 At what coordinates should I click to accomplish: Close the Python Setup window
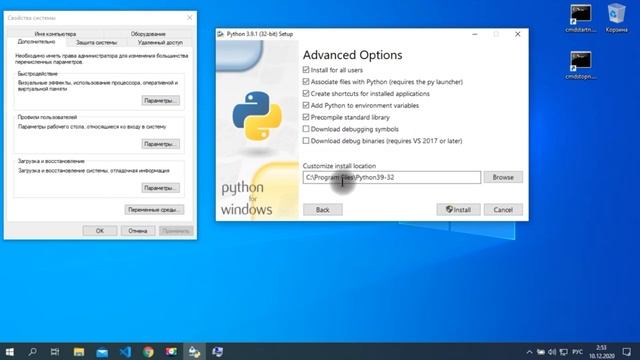[518, 34]
